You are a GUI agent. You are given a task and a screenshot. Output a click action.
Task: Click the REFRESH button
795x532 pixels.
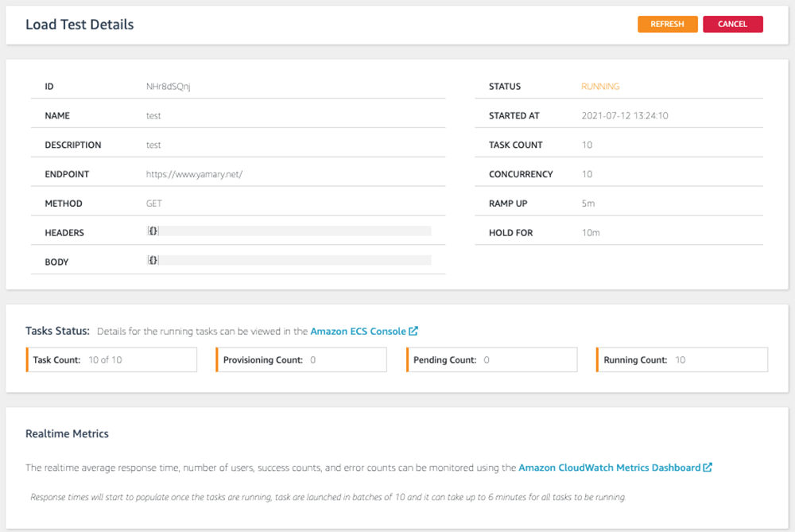[667, 24]
